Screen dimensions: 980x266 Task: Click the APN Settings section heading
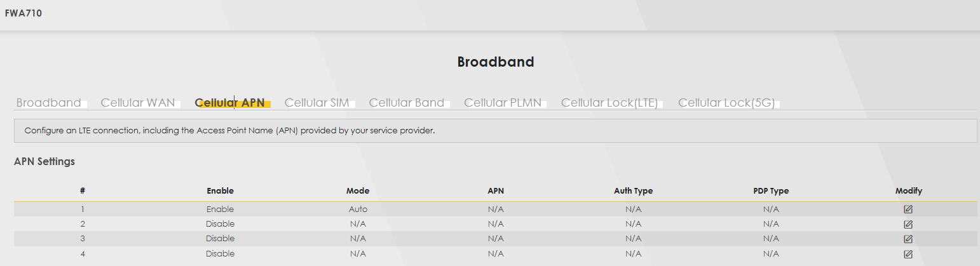coord(44,162)
